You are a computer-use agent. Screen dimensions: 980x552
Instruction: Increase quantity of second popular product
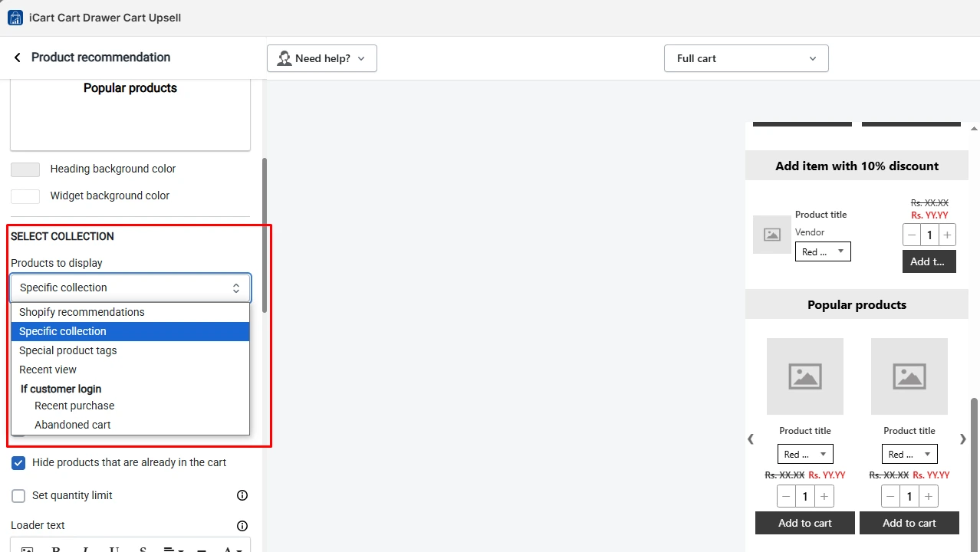click(x=928, y=497)
